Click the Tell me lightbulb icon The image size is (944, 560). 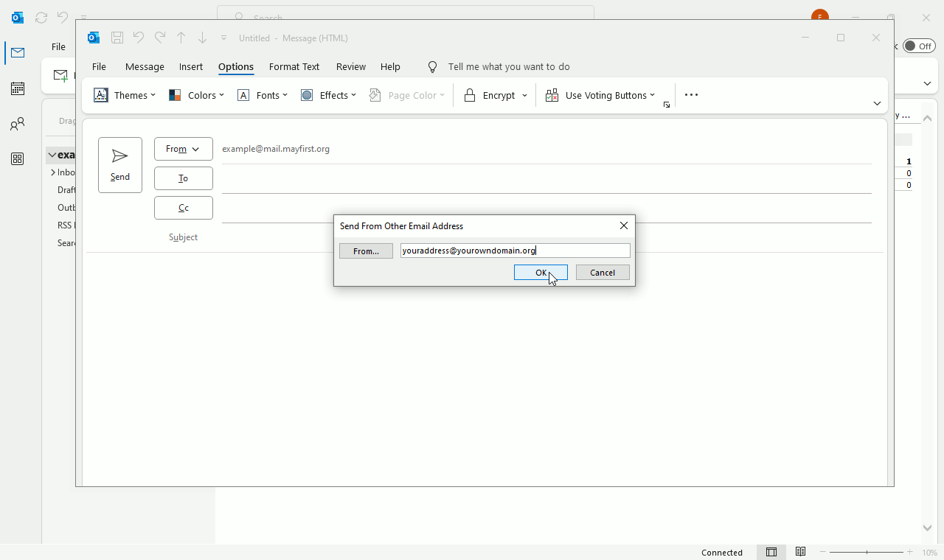pos(433,66)
